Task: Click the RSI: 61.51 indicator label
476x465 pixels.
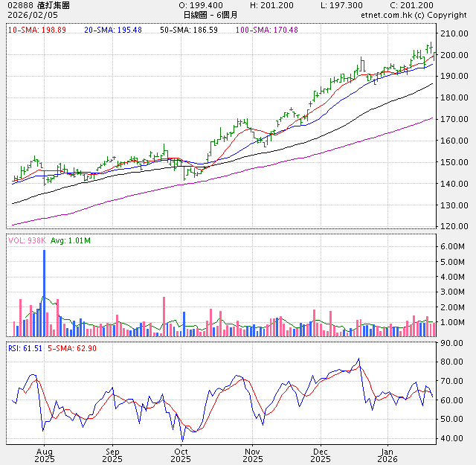Action: (25, 347)
